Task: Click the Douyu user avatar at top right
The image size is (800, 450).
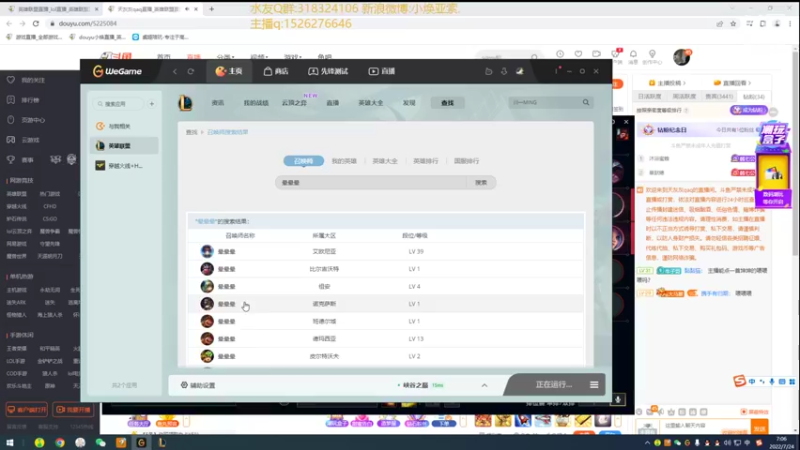Action: coord(682,57)
